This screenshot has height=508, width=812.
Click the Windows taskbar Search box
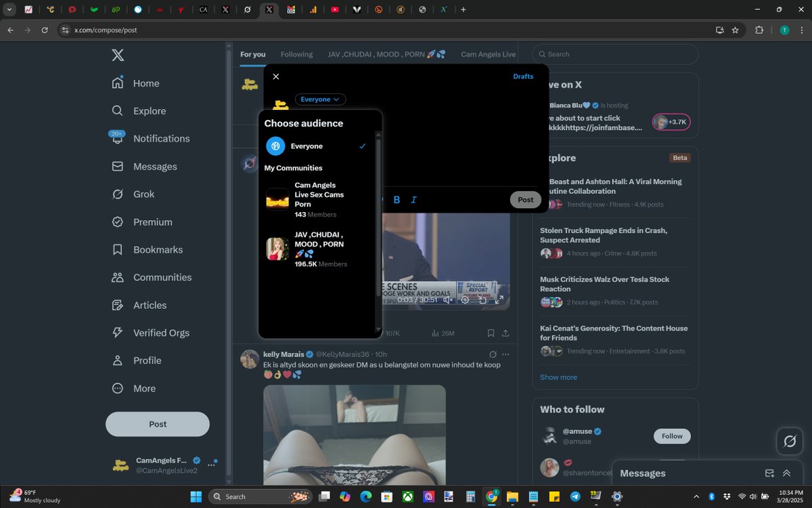point(261,496)
